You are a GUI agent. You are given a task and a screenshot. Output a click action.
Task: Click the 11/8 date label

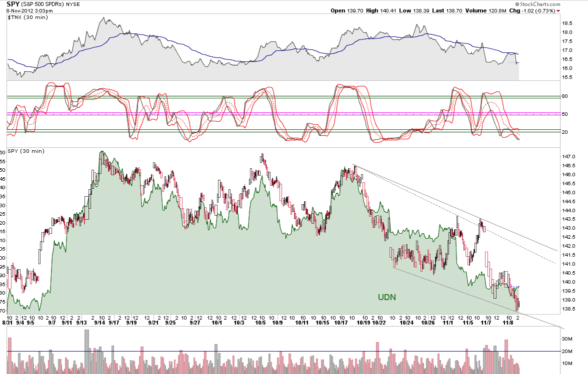pyautogui.click(x=508, y=323)
